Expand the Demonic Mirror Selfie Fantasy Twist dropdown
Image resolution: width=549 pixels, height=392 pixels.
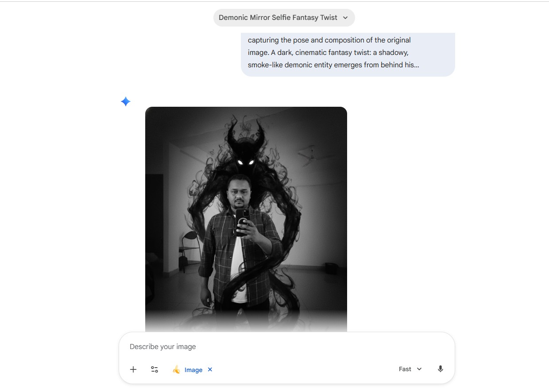point(345,18)
